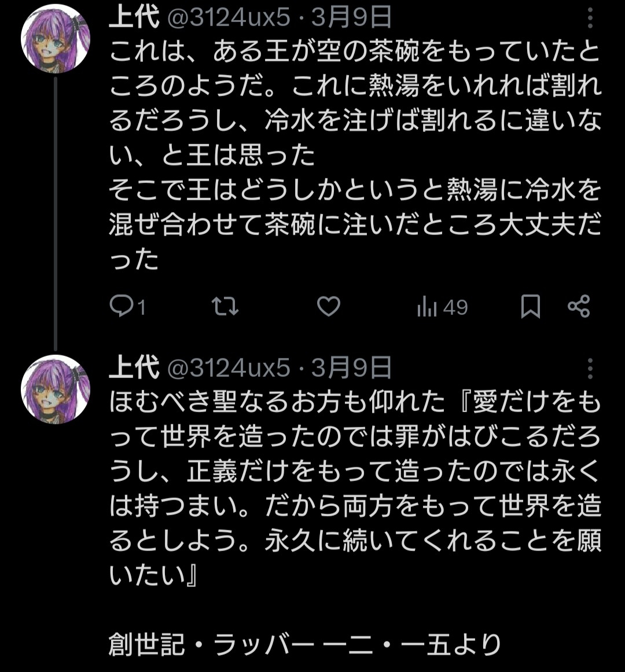625x672 pixels.
Task: Open more options on the first tweet
Action: (590, 19)
